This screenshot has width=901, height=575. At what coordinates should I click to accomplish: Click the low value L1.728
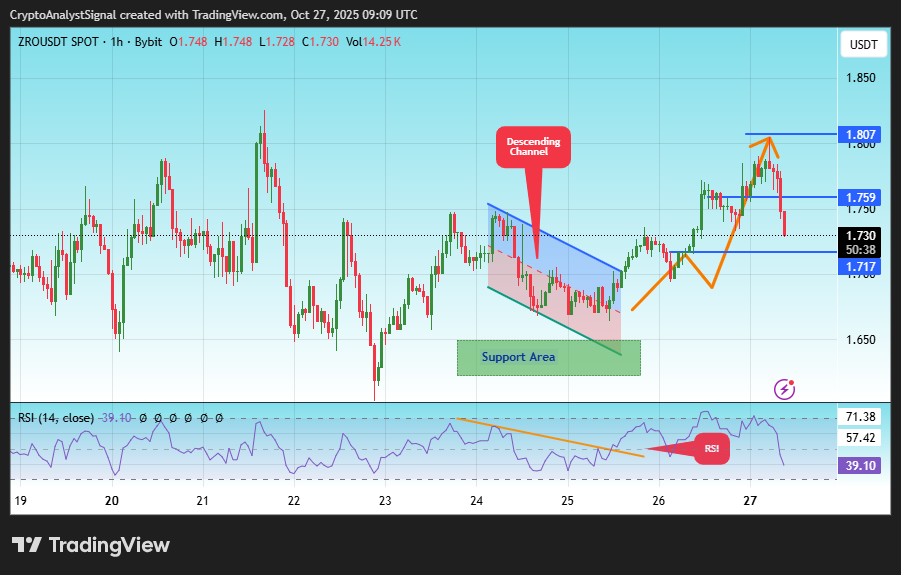click(277, 42)
